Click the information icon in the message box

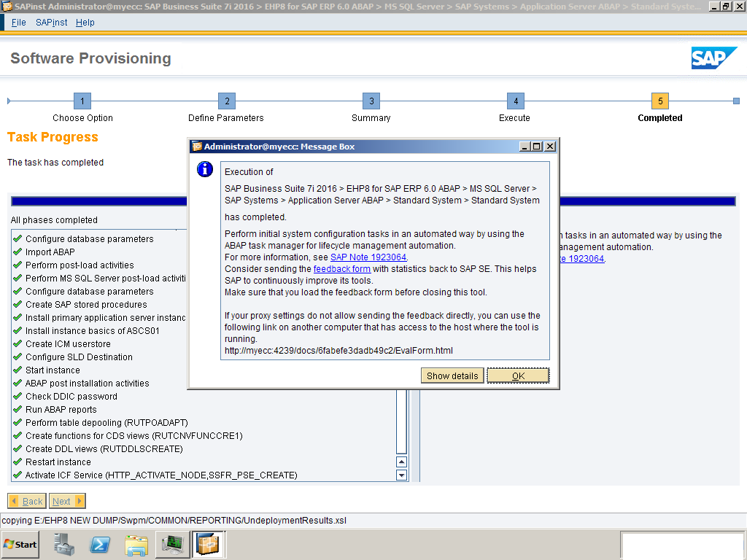point(204,169)
